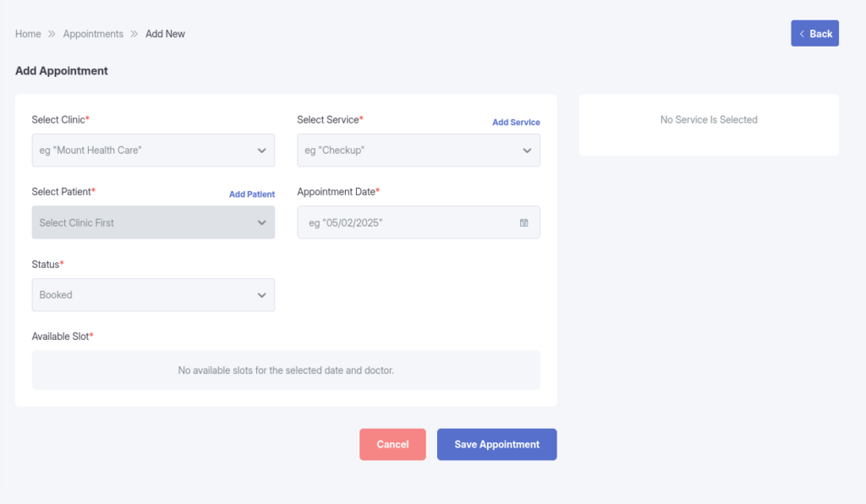Go to Home in the breadcrumb
Screen dimensions: 866x504
pyautogui.click(x=28, y=34)
